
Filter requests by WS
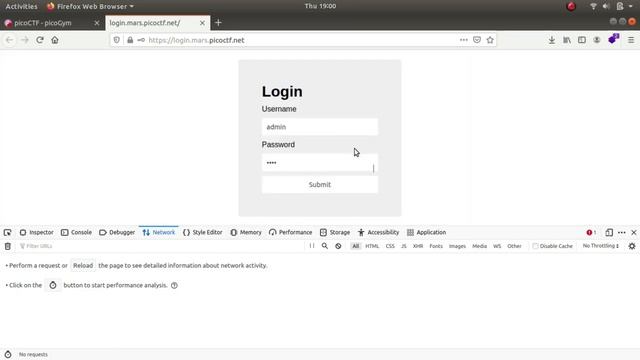[x=497, y=246]
